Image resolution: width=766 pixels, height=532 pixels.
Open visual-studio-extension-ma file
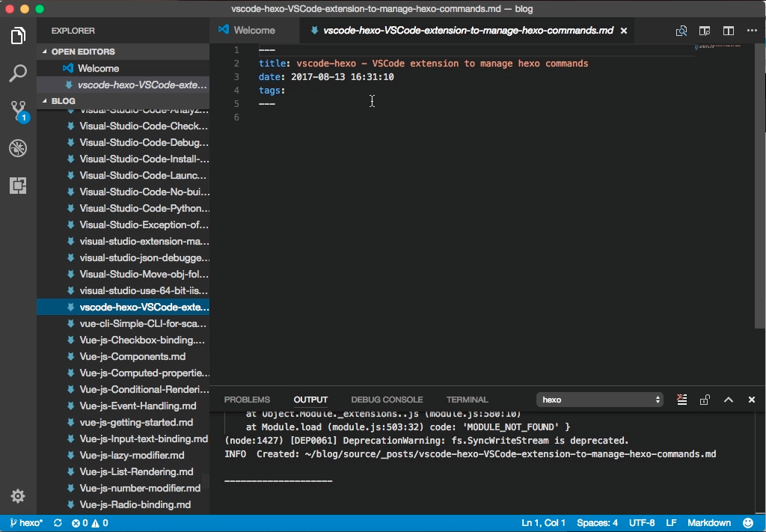coord(123,242)
